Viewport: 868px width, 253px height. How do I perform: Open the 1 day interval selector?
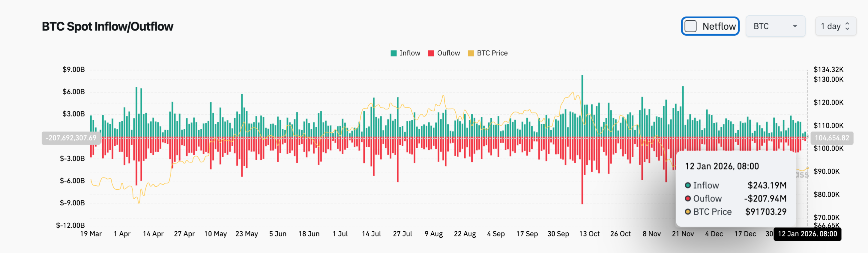pyautogui.click(x=835, y=26)
